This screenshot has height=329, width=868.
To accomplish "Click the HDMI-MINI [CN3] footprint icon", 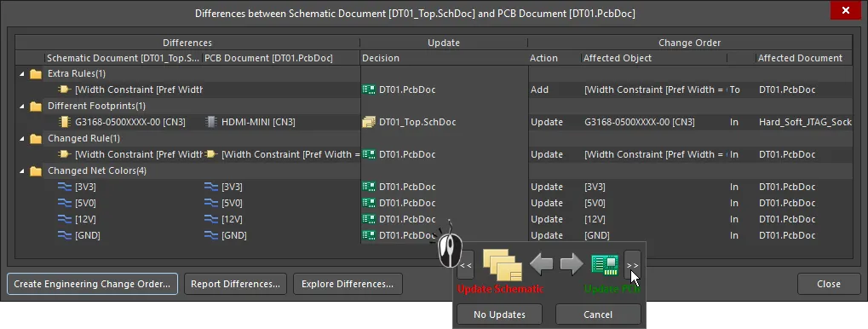I will (210, 122).
